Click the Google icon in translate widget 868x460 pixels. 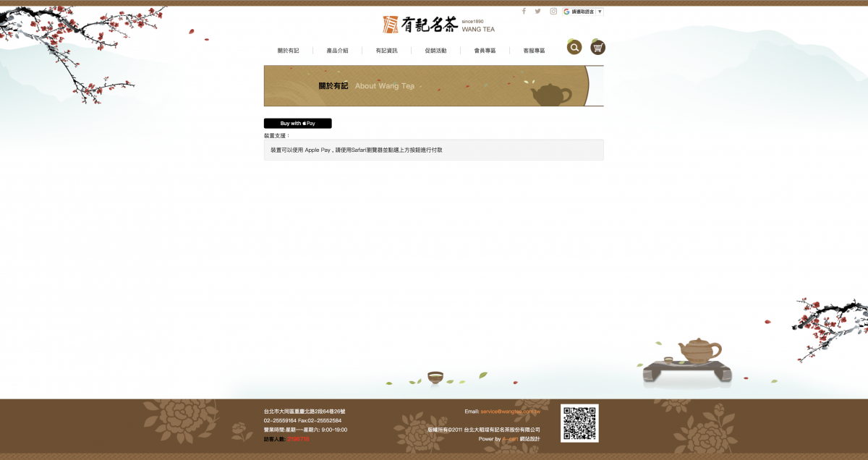pos(566,12)
